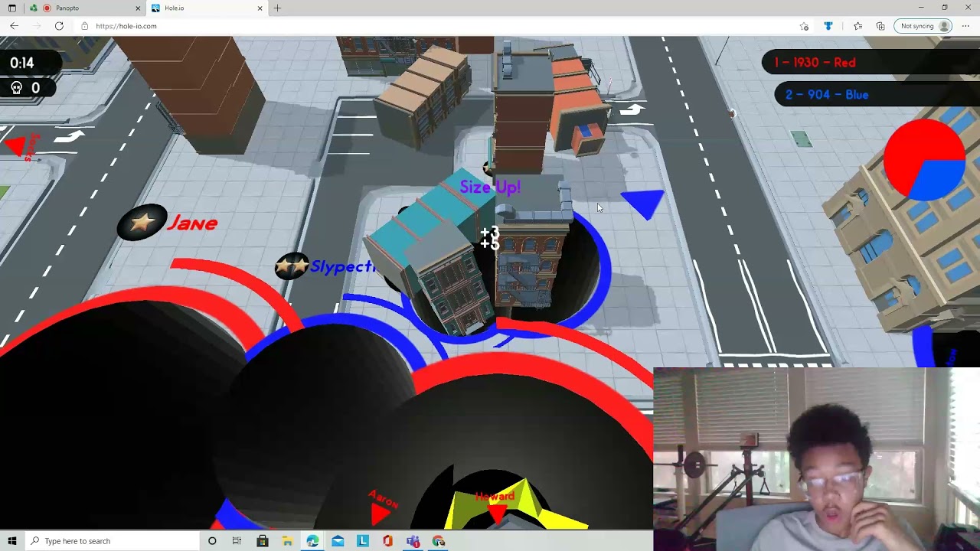
Task: Open the Favorites list
Action: click(x=857, y=26)
